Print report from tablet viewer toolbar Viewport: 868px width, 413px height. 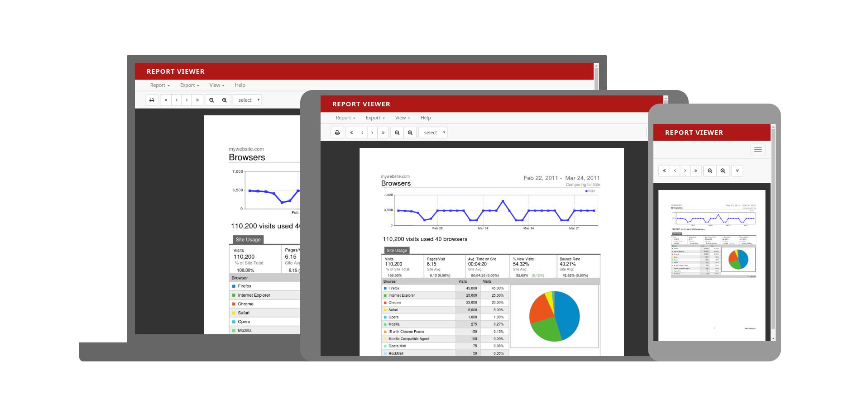(337, 133)
